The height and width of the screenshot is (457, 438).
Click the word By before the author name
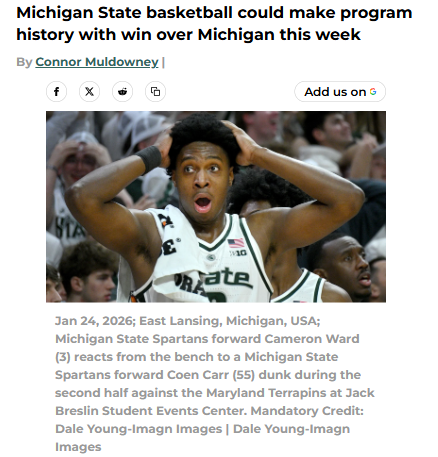24,62
